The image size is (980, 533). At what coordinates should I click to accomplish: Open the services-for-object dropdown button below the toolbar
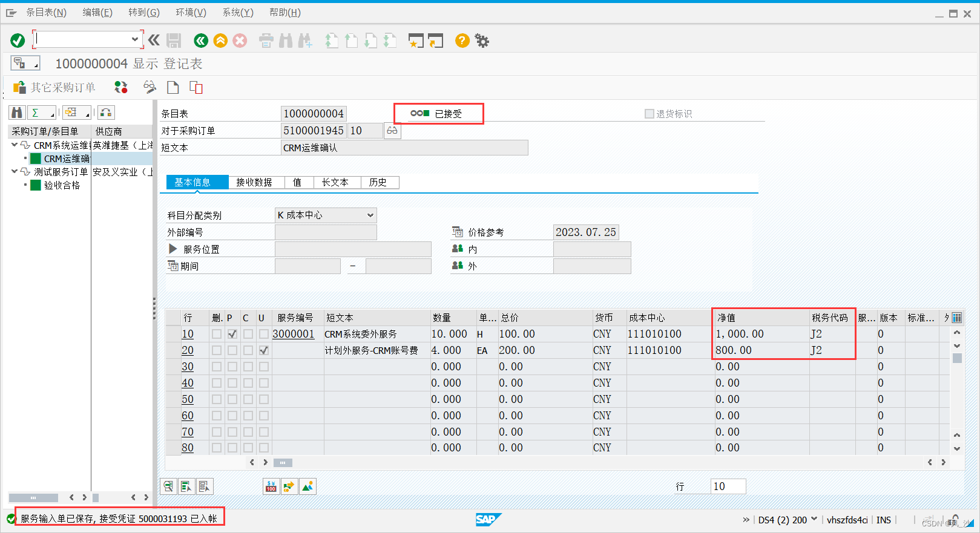click(x=25, y=63)
